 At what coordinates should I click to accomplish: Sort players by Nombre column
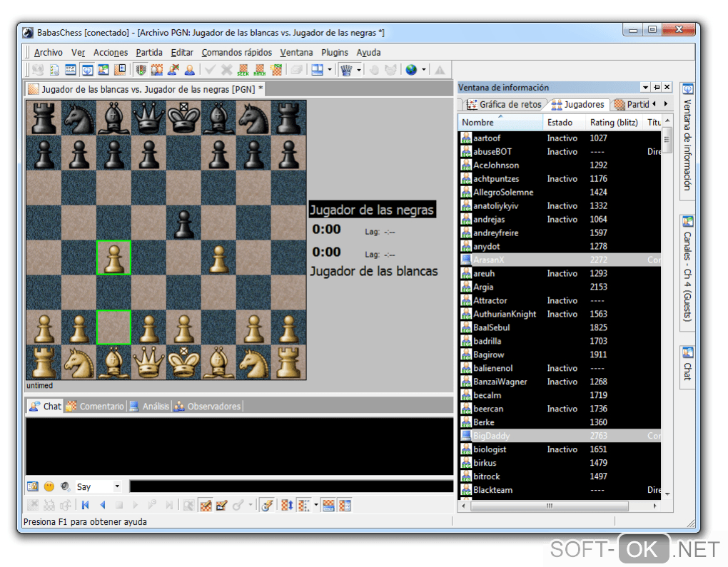point(500,123)
